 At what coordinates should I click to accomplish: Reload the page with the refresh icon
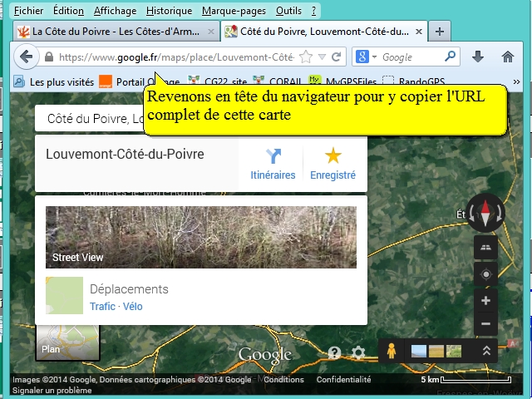[x=336, y=57]
